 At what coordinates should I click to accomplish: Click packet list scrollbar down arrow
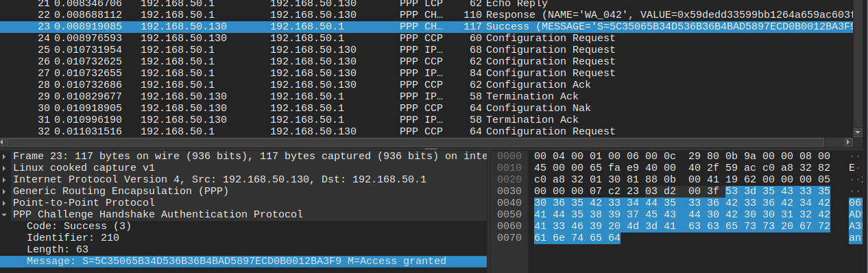[x=857, y=132]
